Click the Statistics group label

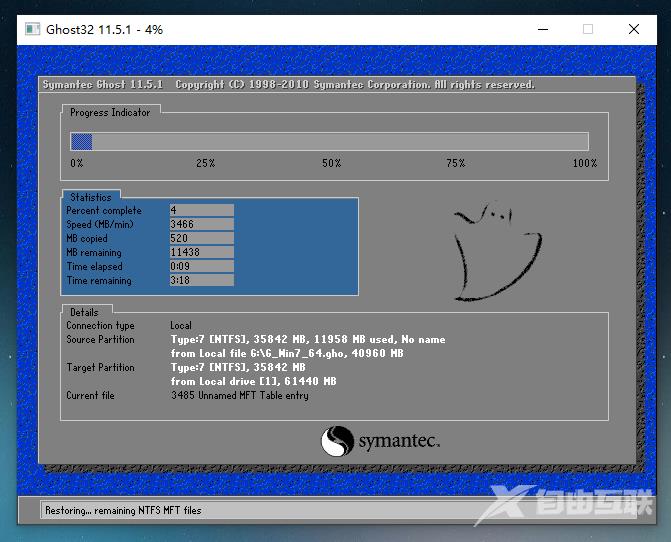(91, 197)
